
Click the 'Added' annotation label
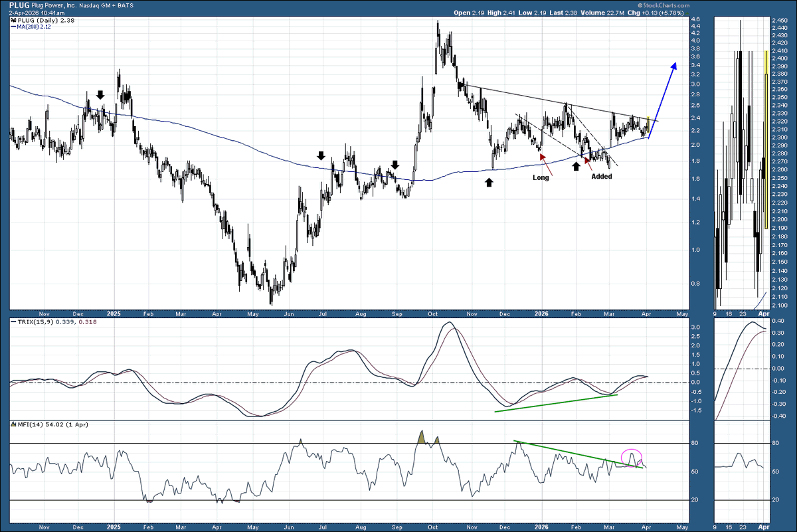click(601, 177)
